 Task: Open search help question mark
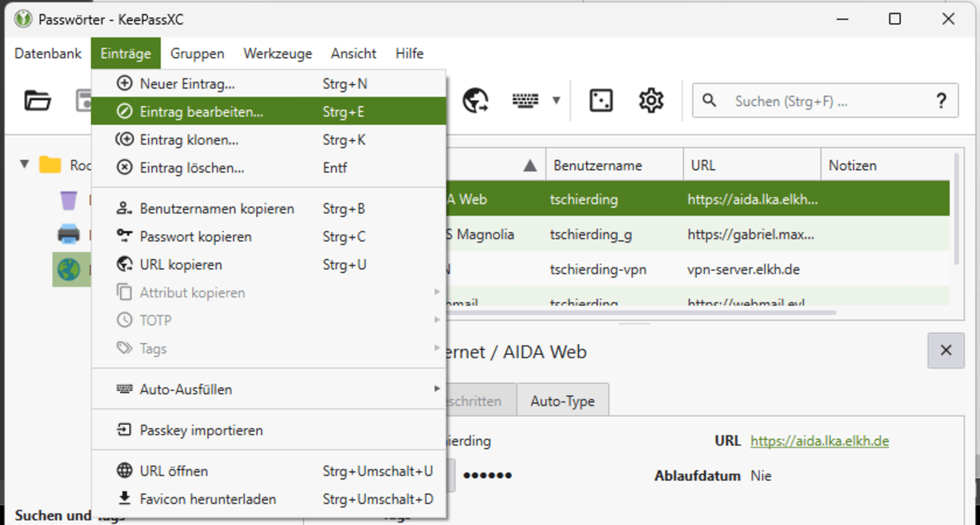pyautogui.click(x=941, y=101)
